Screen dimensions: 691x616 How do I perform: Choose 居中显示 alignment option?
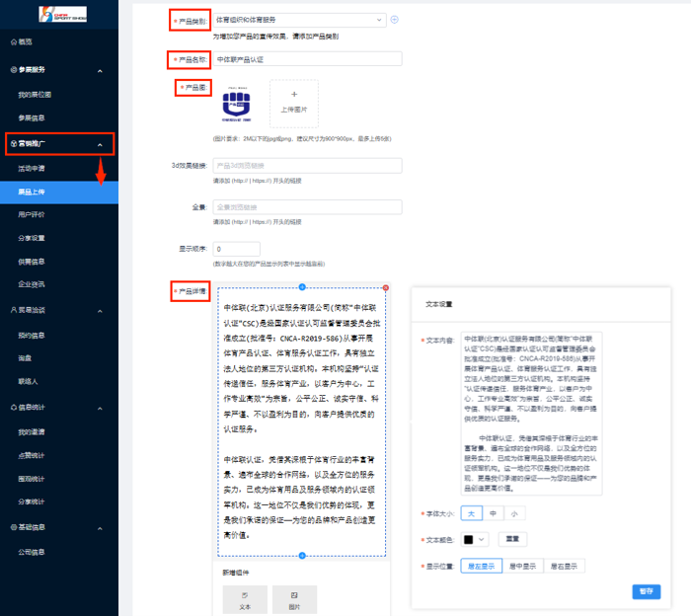(523, 566)
